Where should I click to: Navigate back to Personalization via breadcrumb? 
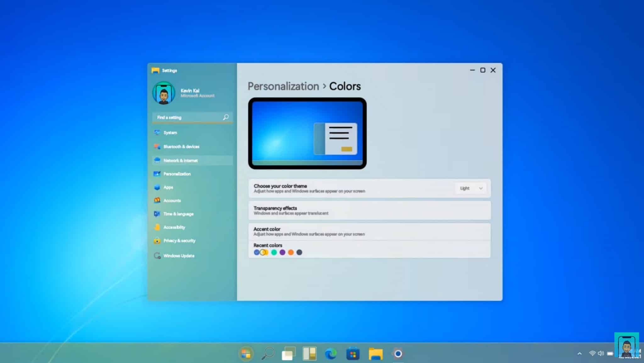pos(283,86)
